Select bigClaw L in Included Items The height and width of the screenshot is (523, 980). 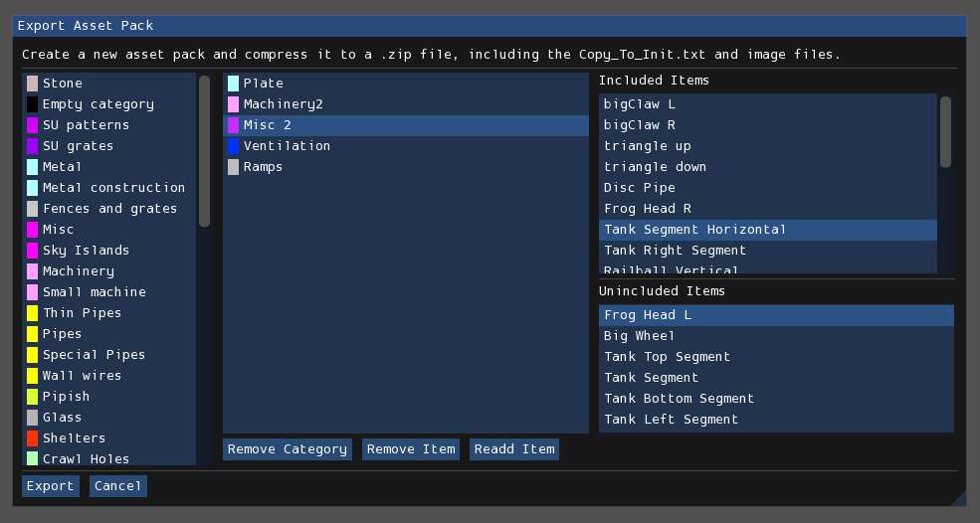(x=768, y=104)
